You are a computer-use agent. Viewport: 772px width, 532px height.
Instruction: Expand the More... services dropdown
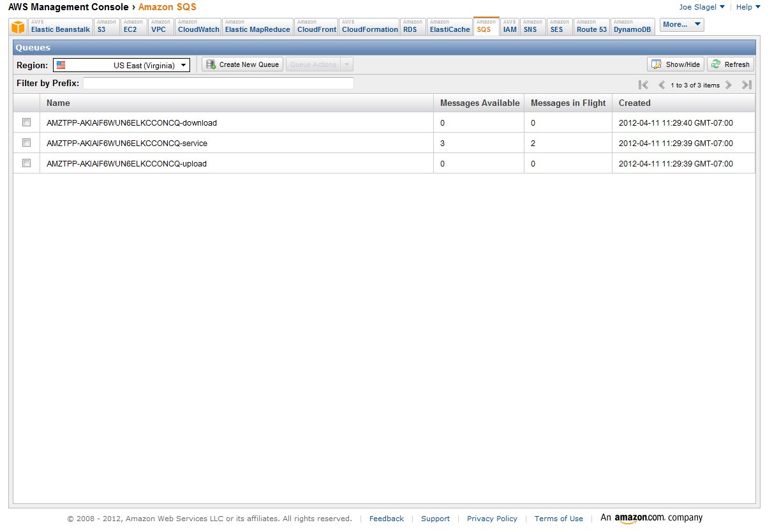682,25
